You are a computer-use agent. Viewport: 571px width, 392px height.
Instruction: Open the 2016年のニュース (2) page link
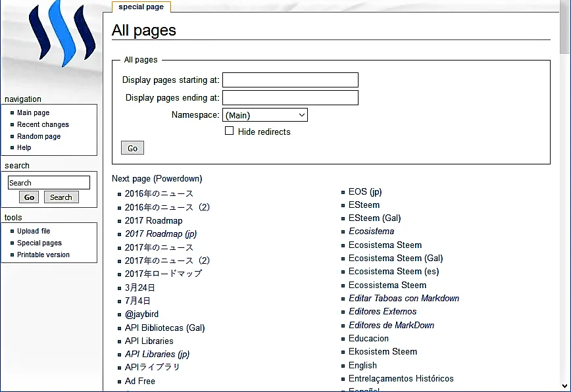(x=167, y=207)
